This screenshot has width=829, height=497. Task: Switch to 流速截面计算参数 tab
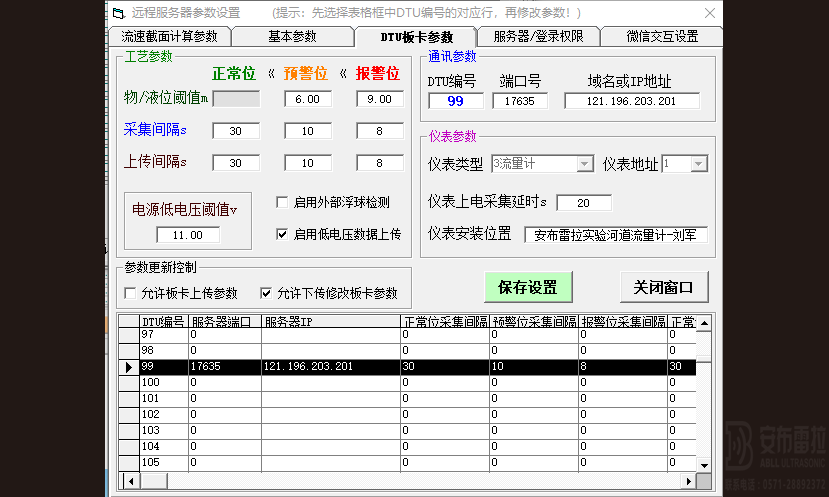pyautogui.click(x=168, y=37)
